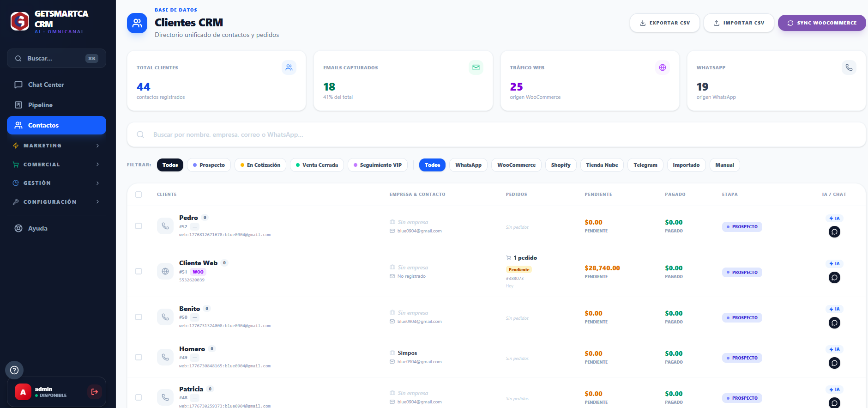Click the Pendiente order badge for Cliente Web

pos(519,270)
